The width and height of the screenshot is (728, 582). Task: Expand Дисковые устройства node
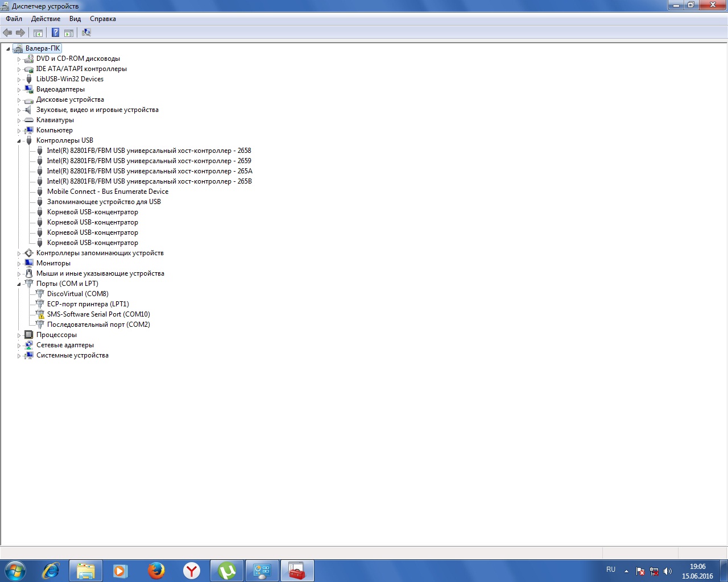(19, 100)
